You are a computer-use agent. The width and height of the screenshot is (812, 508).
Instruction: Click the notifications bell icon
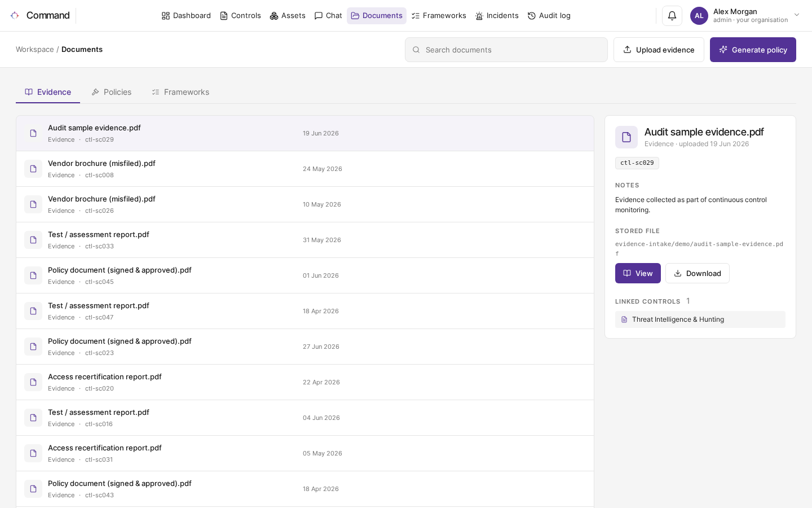click(672, 16)
